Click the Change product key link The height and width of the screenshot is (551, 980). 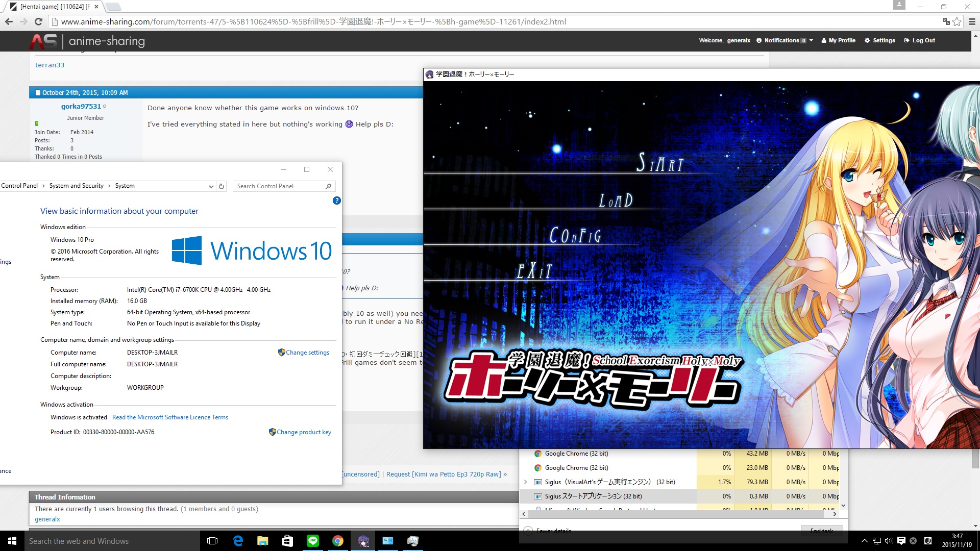click(304, 432)
